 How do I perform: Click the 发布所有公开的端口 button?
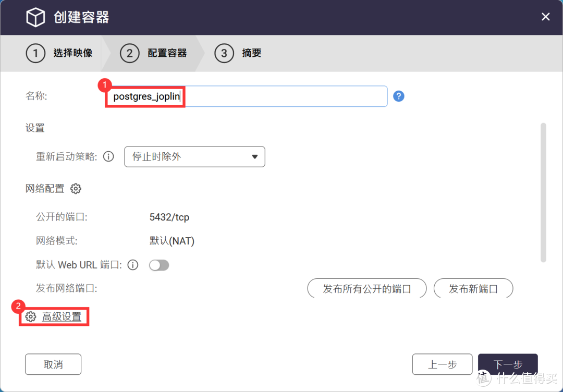pos(366,288)
